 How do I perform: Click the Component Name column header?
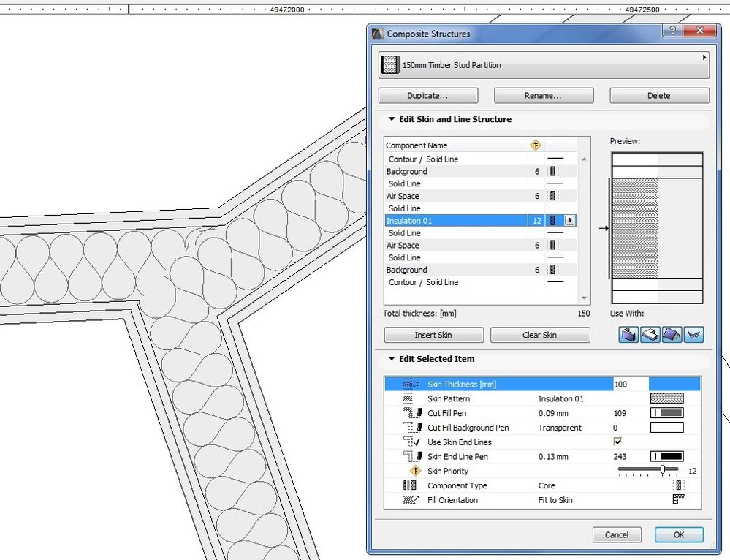456,145
